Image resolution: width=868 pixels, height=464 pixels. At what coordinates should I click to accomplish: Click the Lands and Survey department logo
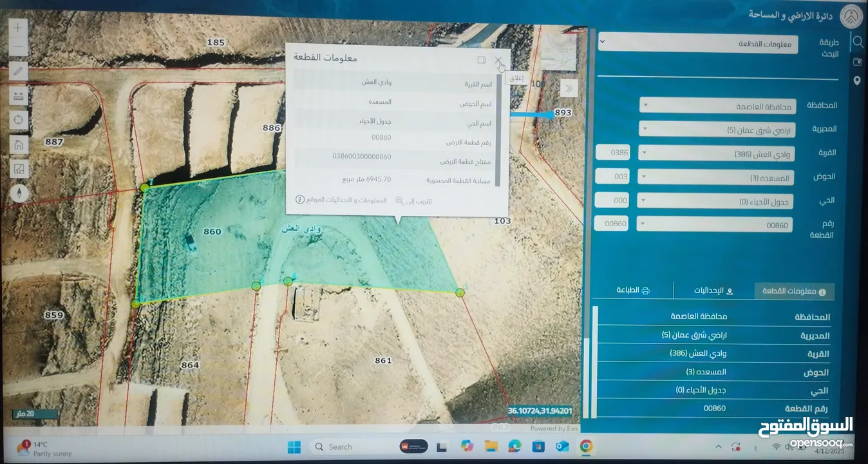tap(852, 15)
